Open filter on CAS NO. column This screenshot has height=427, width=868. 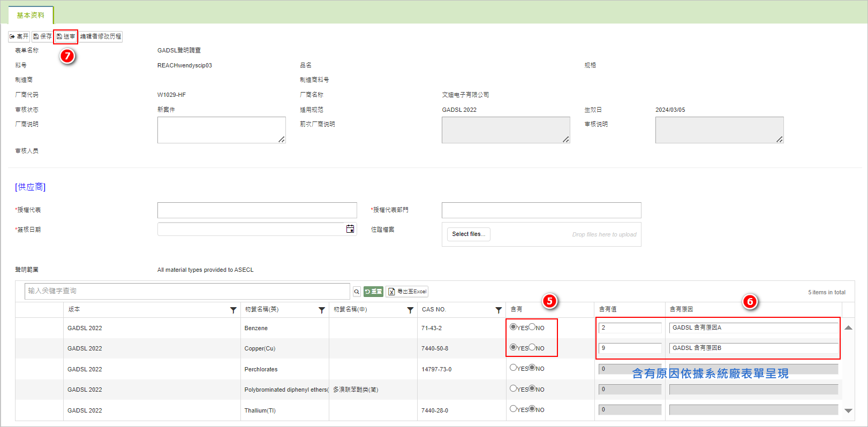click(x=499, y=310)
